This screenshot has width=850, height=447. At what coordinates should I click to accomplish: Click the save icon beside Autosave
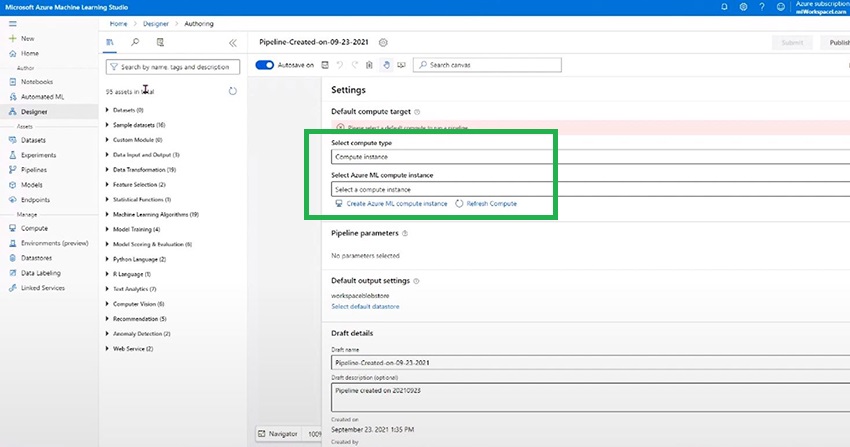pos(325,65)
